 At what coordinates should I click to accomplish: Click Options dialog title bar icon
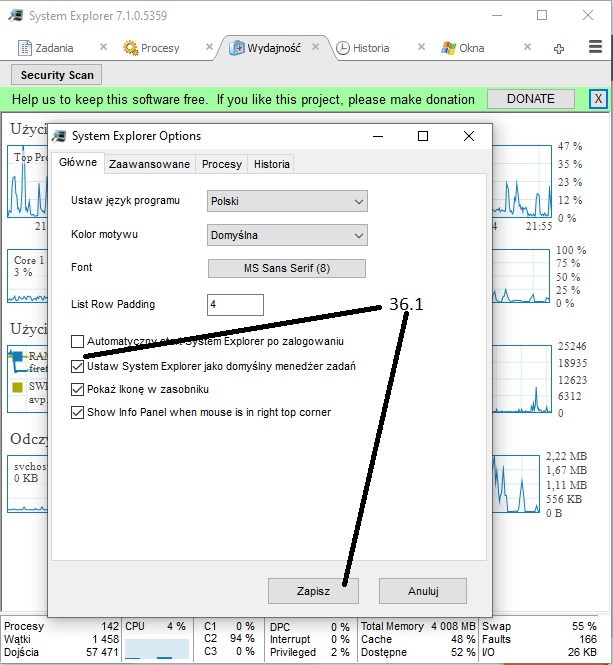59,136
